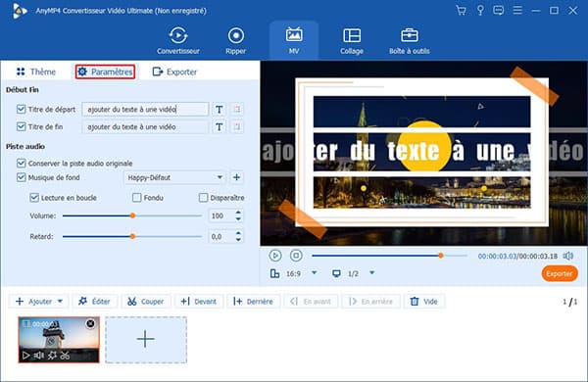Click thumbnail audio speaker icon

tap(38, 355)
